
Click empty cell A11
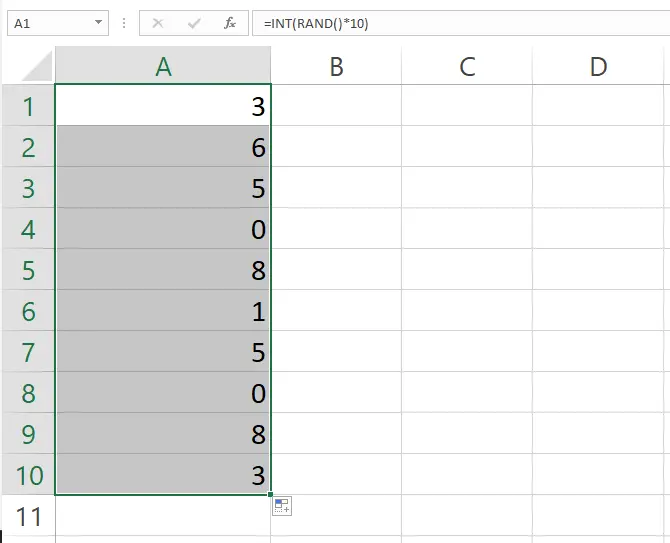(x=163, y=516)
